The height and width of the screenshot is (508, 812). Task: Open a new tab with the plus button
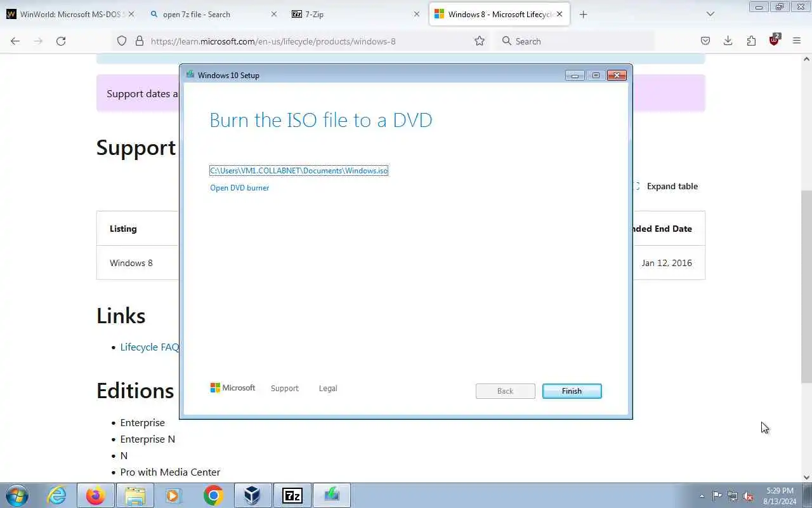click(x=583, y=14)
